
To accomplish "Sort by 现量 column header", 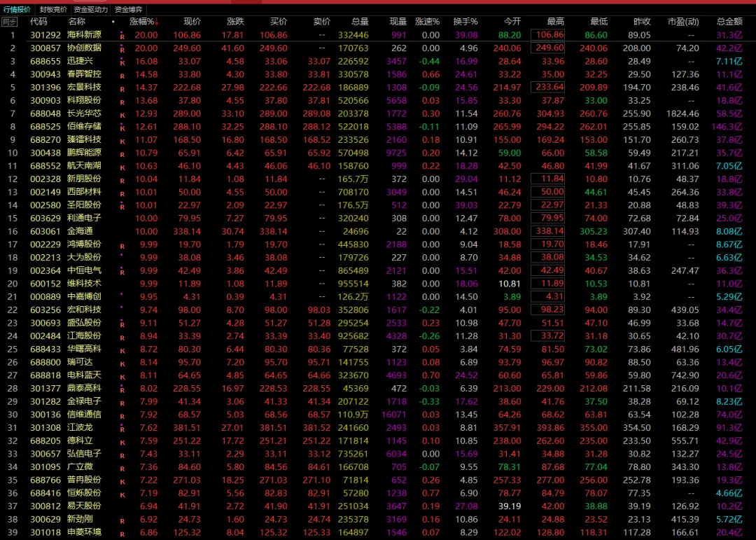I will (398, 22).
